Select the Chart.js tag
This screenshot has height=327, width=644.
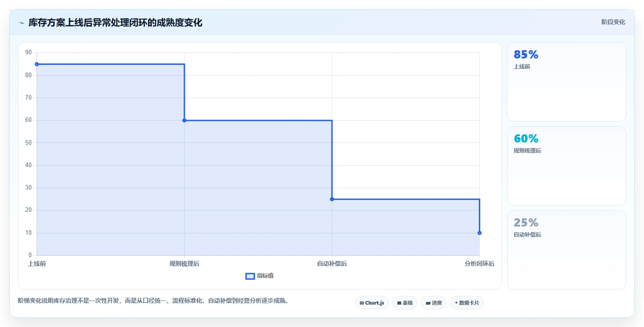point(372,303)
